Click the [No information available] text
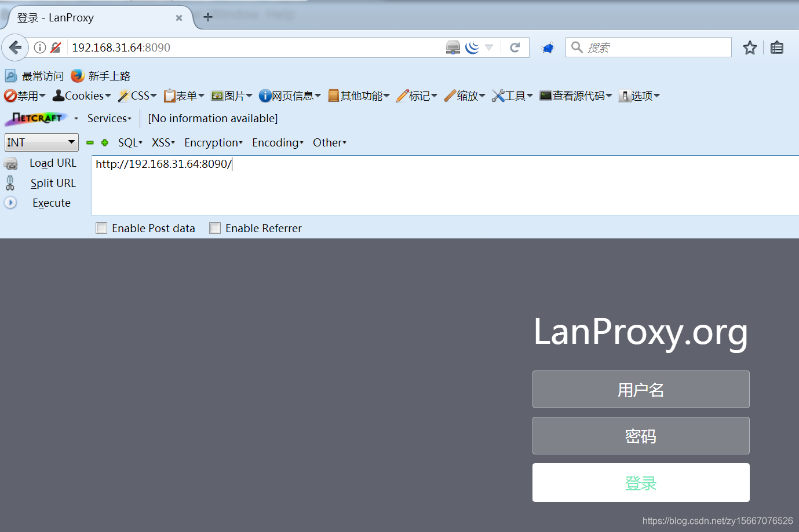The image size is (799, 532). click(213, 118)
